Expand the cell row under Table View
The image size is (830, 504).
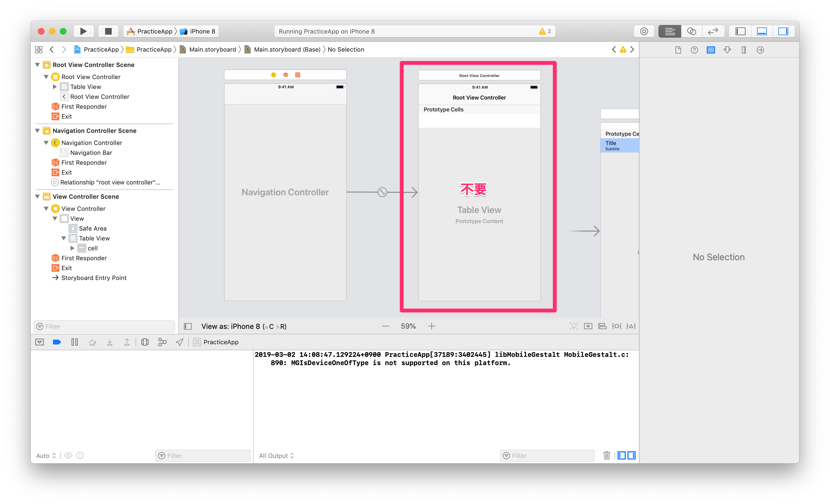72,248
